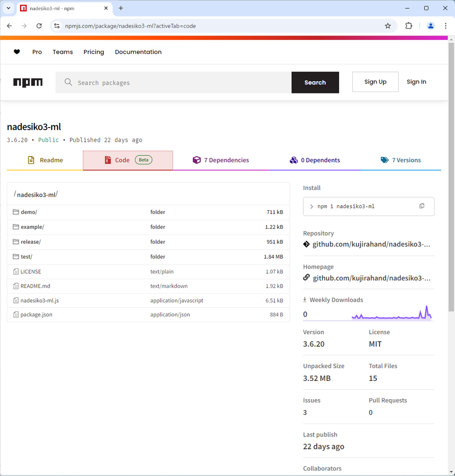This screenshot has height=476, width=455.
Task: View site information icon in address bar
Action: pyautogui.click(x=57, y=26)
